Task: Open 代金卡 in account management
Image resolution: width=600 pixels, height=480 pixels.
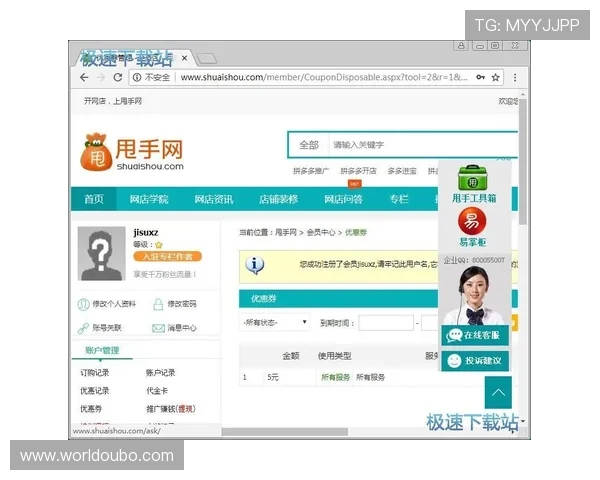Action: coord(157,391)
